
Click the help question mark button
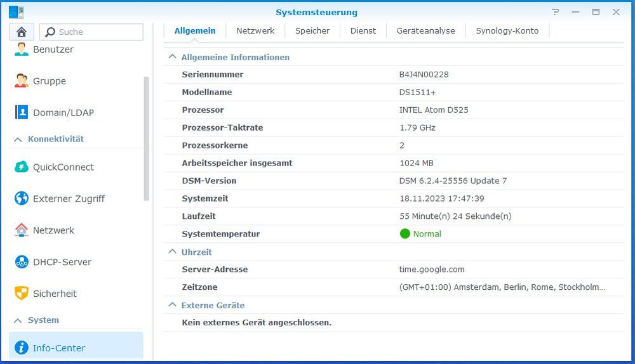pyautogui.click(x=556, y=12)
